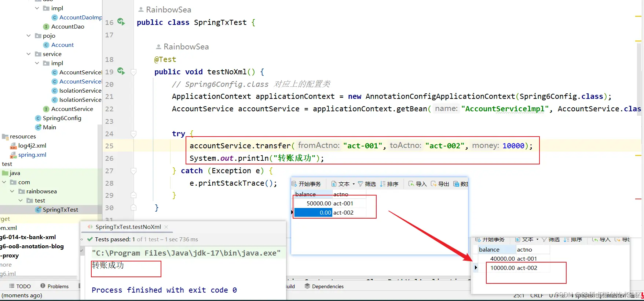Select the 40000.00 balance cell
644x301 pixels.
point(497,259)
